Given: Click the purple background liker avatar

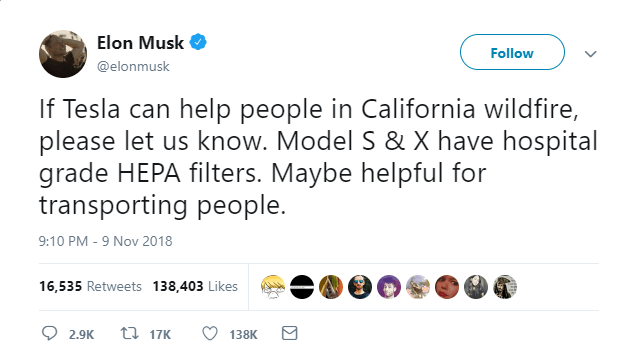Looking at the screenshot, I should (x=389, y=287).
